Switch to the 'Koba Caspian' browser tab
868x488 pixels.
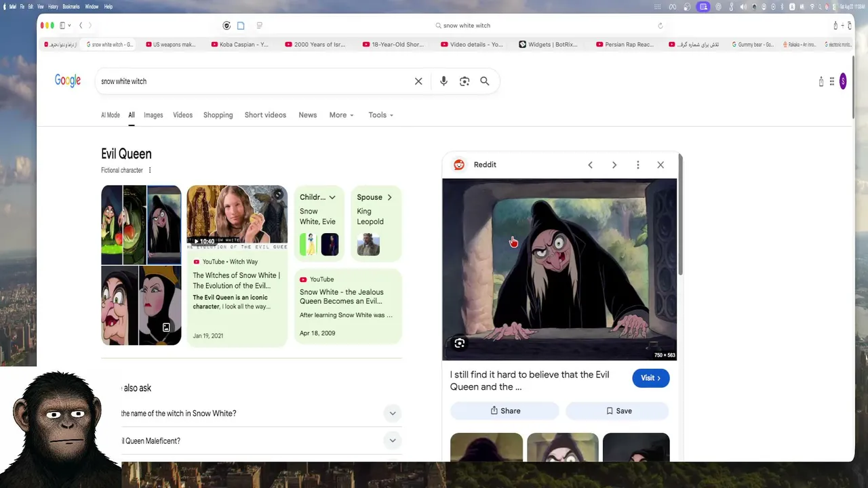pyautogui.click(x=239, y=45)
